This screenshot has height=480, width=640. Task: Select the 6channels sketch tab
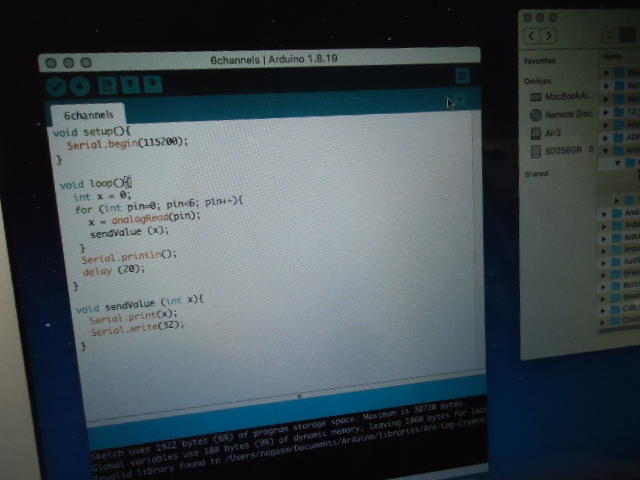(88, 115)
